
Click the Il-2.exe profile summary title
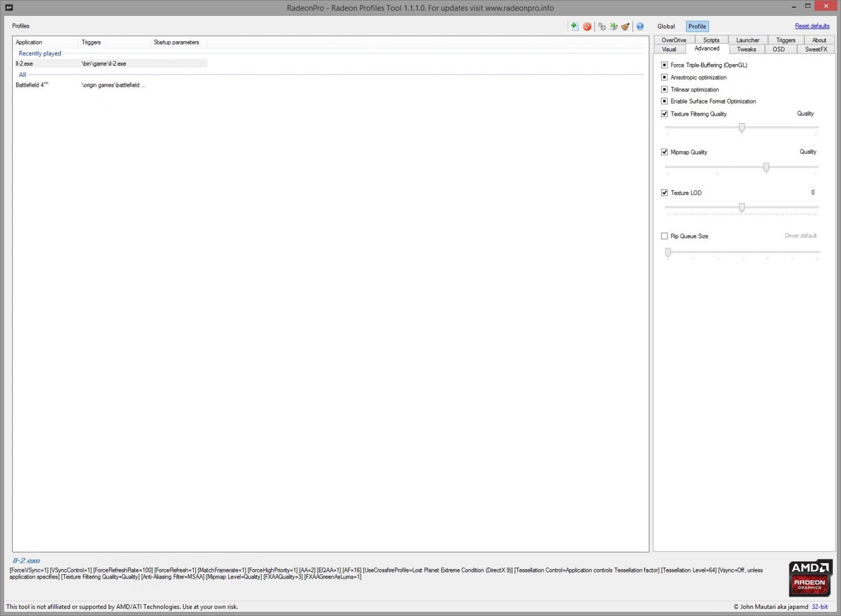[x=26, y=561]
